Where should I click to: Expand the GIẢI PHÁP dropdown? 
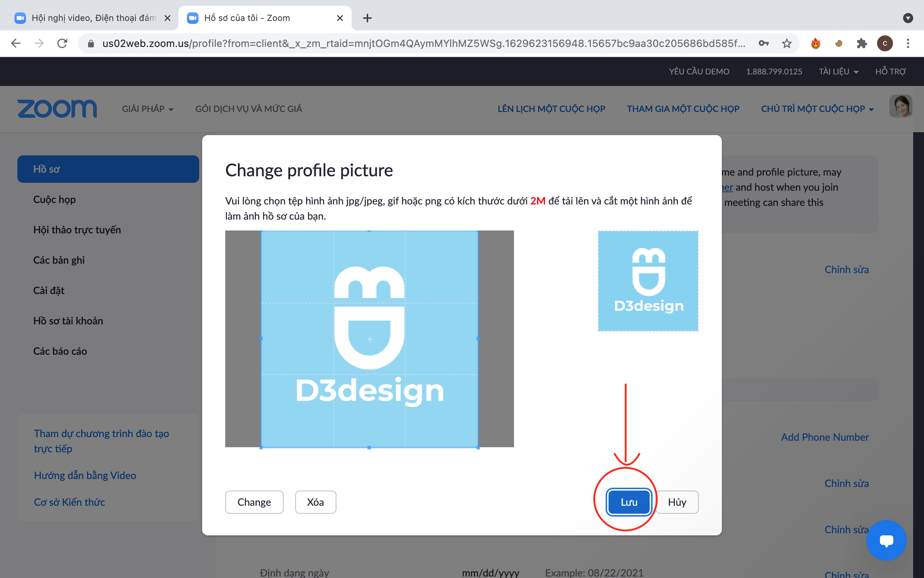(148, 109)
